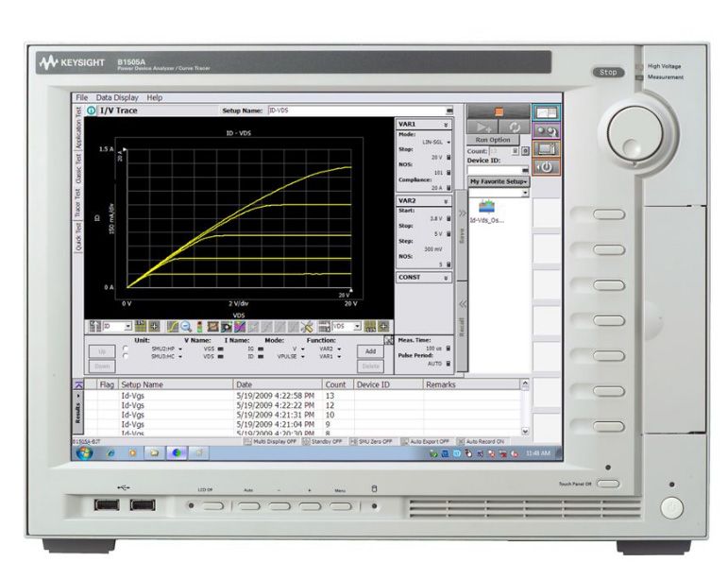Image resolution: width=728 pixels, height=579 pixels.
Task: Click the curve line-style icon in graph toolbar
Action: 173,327
